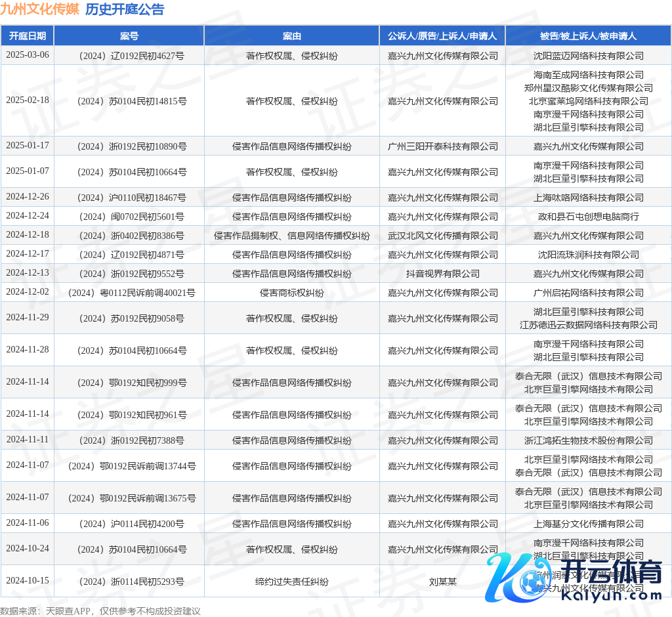Image resolution: width=672 pixels, height=617 pixels.
Task: Select the 2025-03-06 hearing date cell
Action: 28,55
